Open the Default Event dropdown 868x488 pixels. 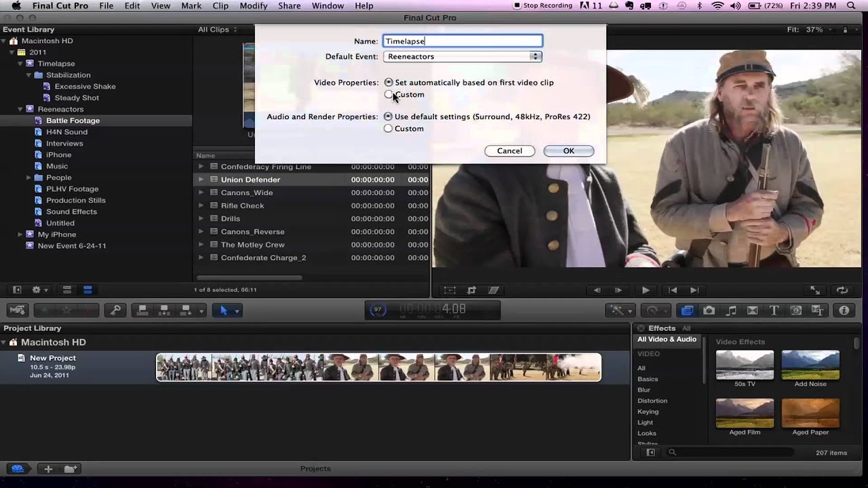(x=462, y=56)
